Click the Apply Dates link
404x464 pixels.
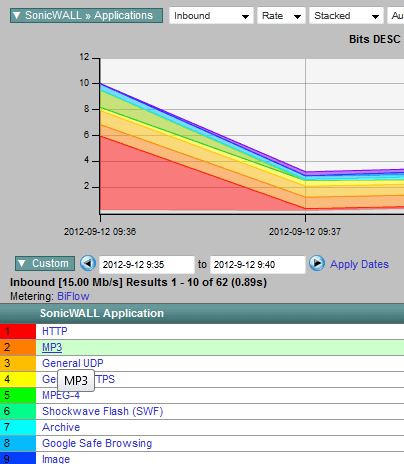pyautogui.click(x=359, y=264)
